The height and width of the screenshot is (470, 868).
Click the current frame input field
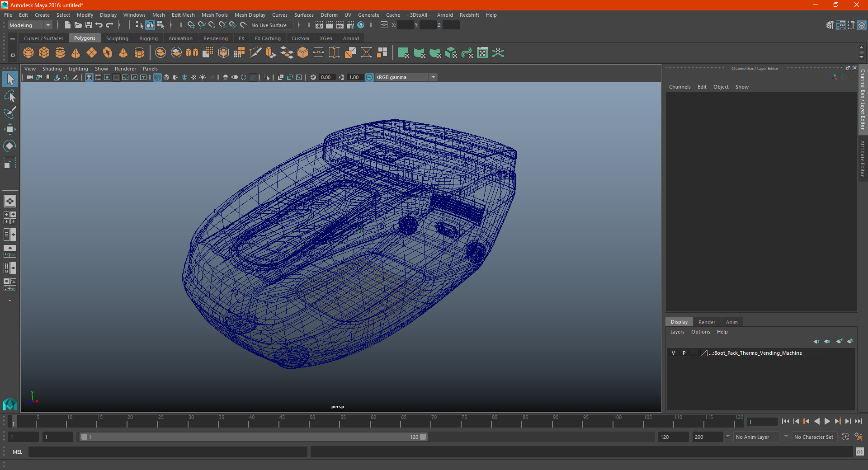[762, 422]
